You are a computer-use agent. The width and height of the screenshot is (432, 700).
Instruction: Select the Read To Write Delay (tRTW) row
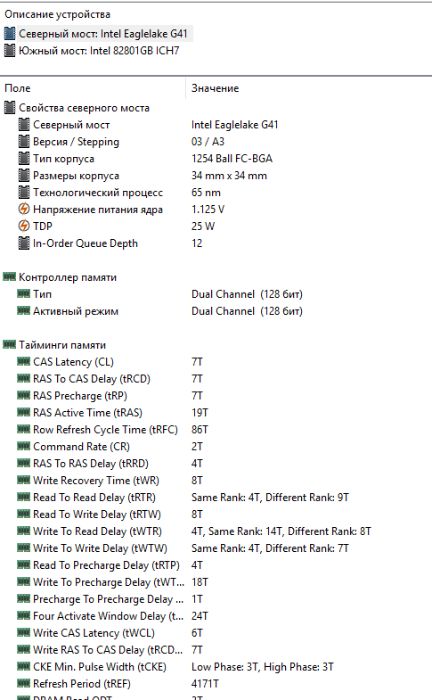tap(97, 515)
